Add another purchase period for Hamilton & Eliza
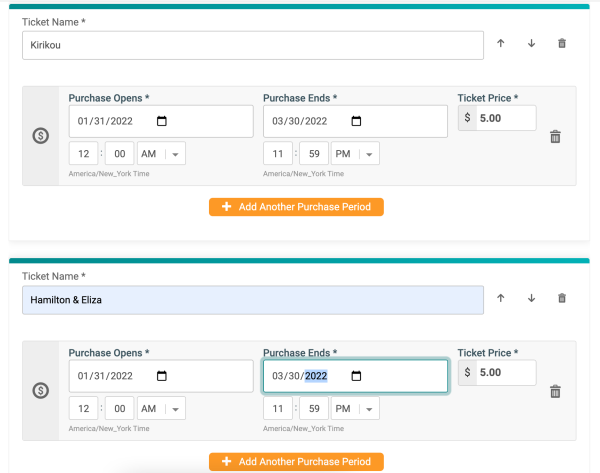The image size is (600, 473). (x=296, y=462)
